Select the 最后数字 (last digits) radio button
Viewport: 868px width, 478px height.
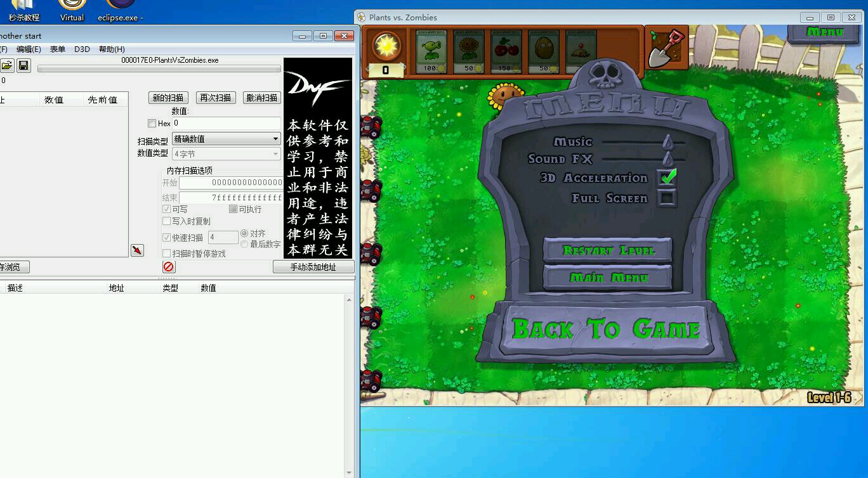point(244,244)
